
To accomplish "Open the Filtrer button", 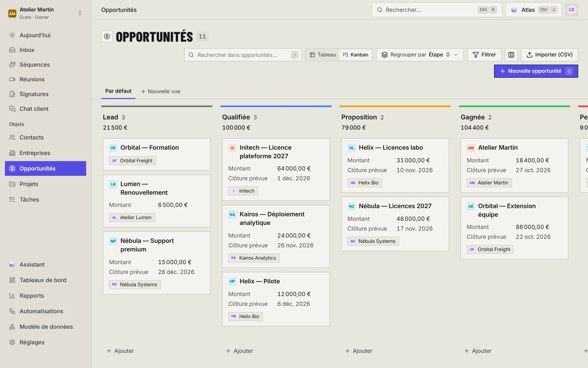I will (484, 55).
